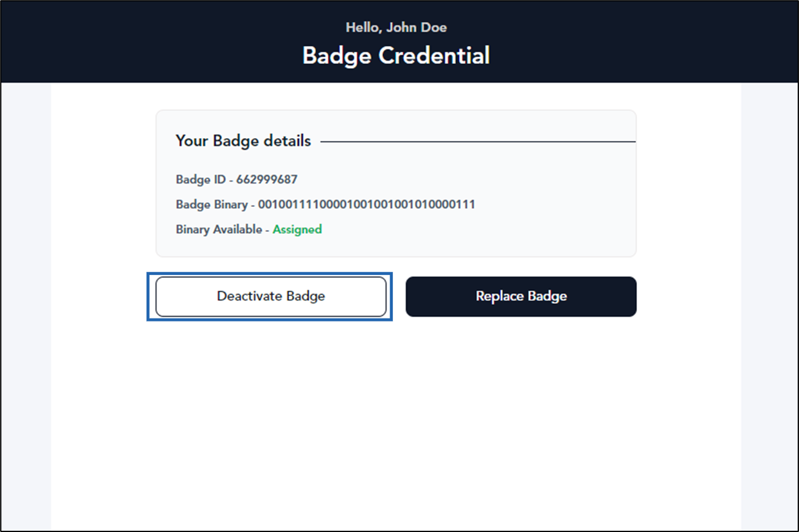Select the Badge Binary value string
Screen dimensions: 799x532
tap(366, 204)
